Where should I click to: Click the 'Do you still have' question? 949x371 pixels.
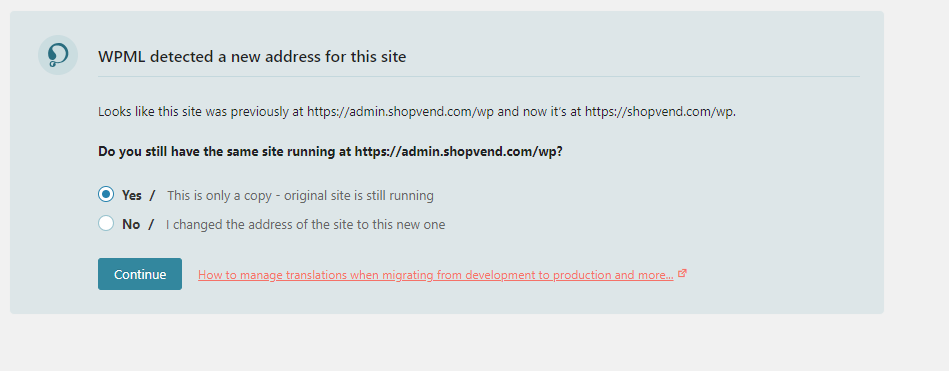(330, 151)
